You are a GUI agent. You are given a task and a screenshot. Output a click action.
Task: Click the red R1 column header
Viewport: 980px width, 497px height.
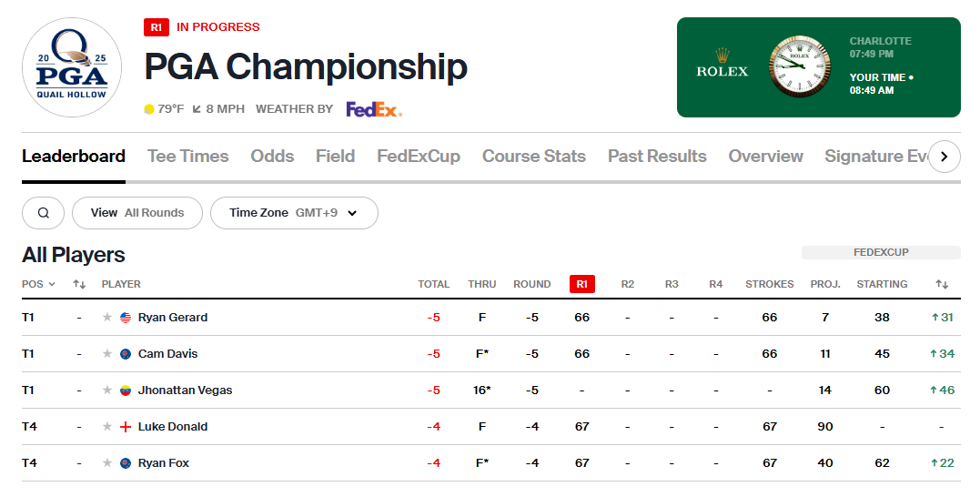click(581, 284)
